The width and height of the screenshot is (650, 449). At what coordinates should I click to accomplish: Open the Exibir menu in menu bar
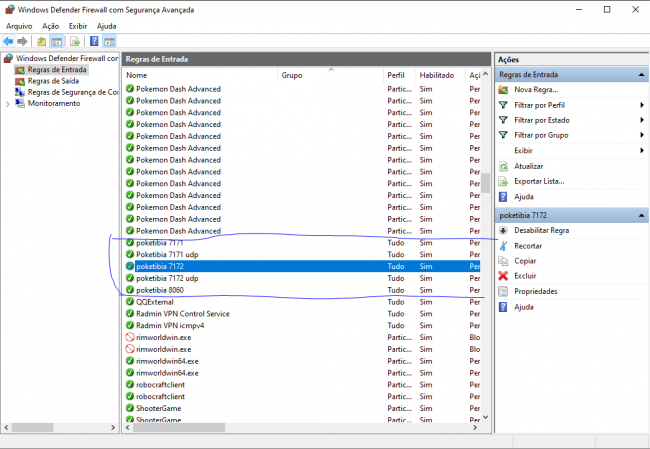[78, 26]
